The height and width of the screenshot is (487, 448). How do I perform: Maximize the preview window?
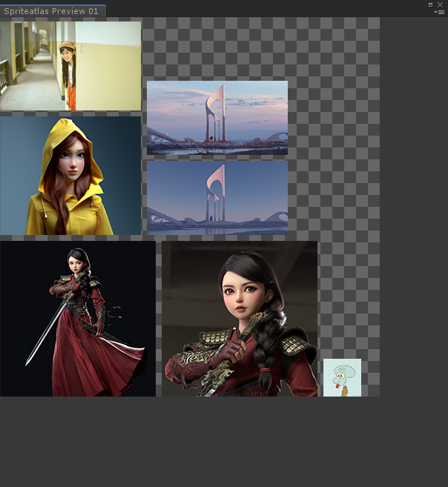coord(431,4)
